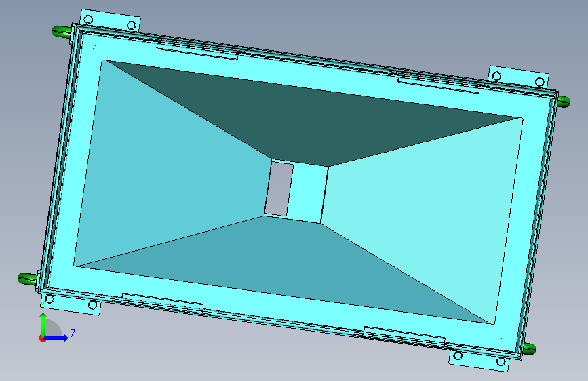
Task: Pick the rectangular opening at the funnel center
Action: pos(279,188)
